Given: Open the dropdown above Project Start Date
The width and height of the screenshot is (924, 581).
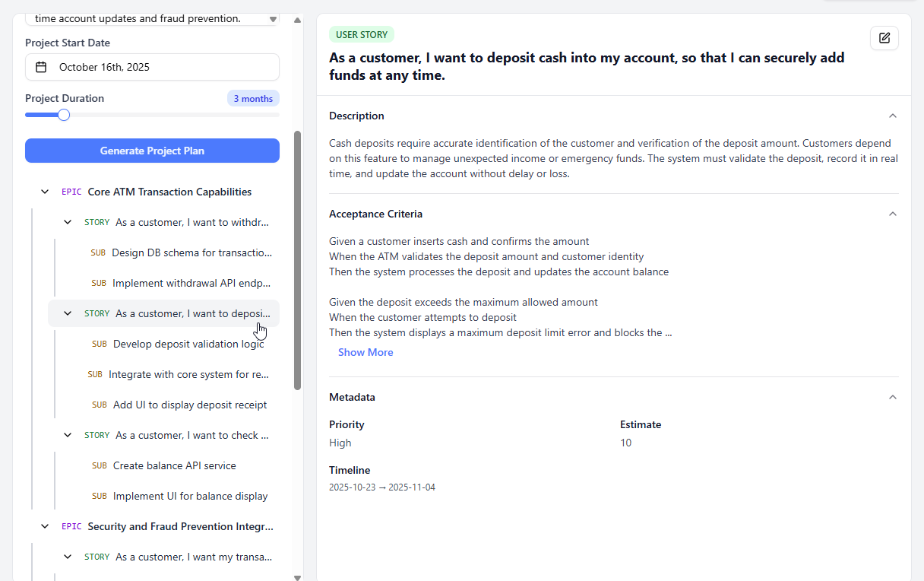Looking at the screenshot, I should (151, 18).
